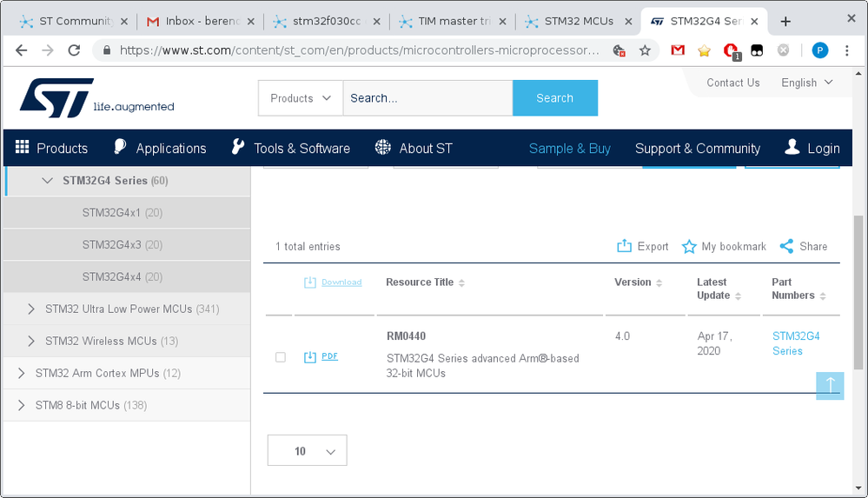Open Support & Community menu
The width and height of the screenshot is (868, 498).
tap(698, 149)
